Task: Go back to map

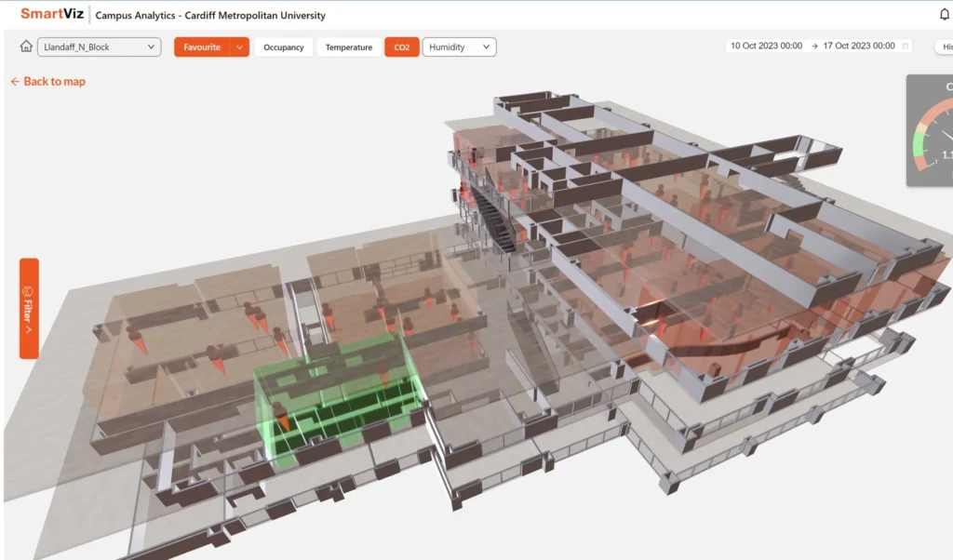Action: 54,82
